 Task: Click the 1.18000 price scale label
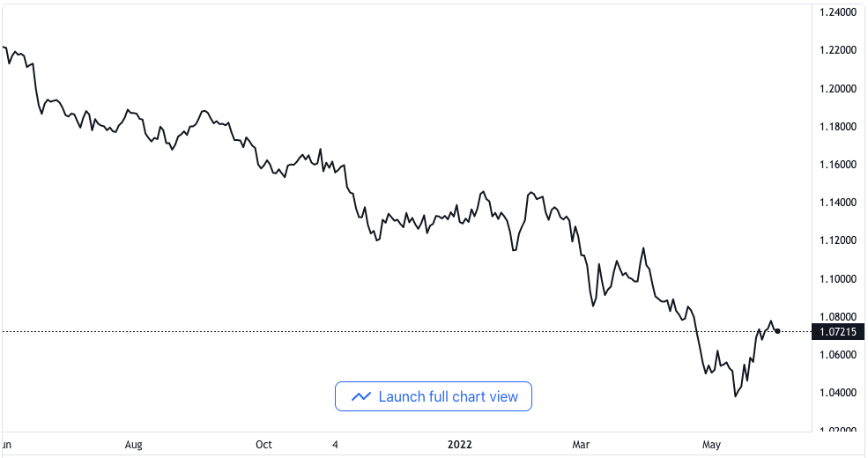(x=837, y=127)
